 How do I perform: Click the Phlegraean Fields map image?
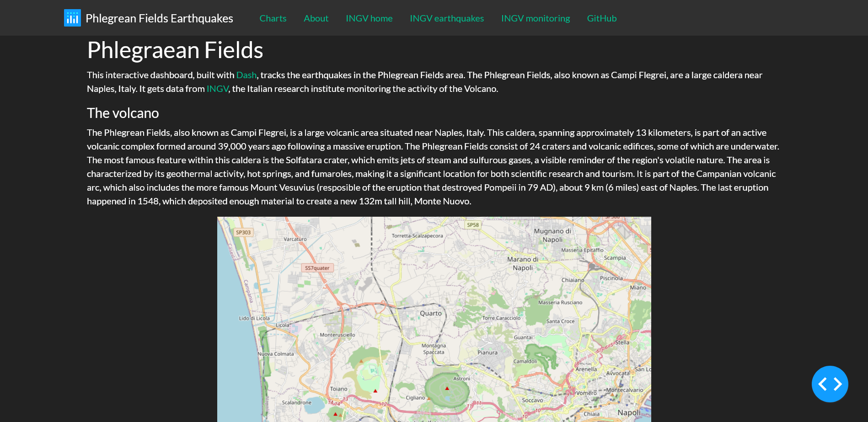pos(434,319)
